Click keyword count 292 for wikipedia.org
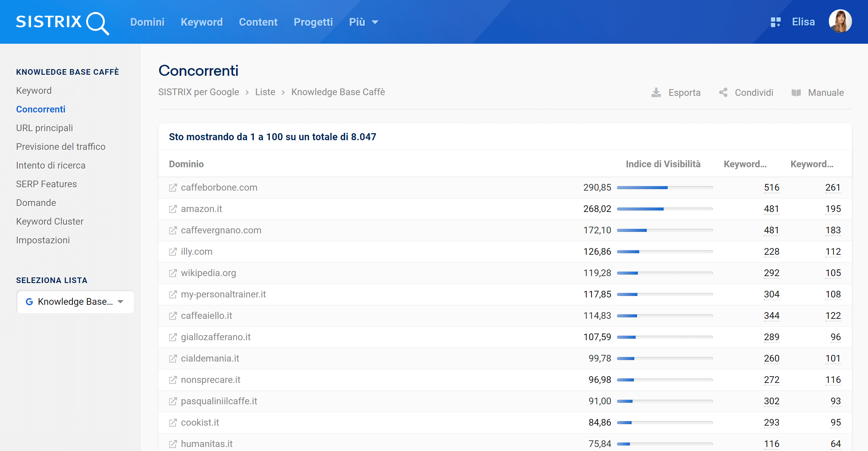Image resolution: width=868 pixels, height=451 pixels. pyautogui.click(x=772, y=273)
